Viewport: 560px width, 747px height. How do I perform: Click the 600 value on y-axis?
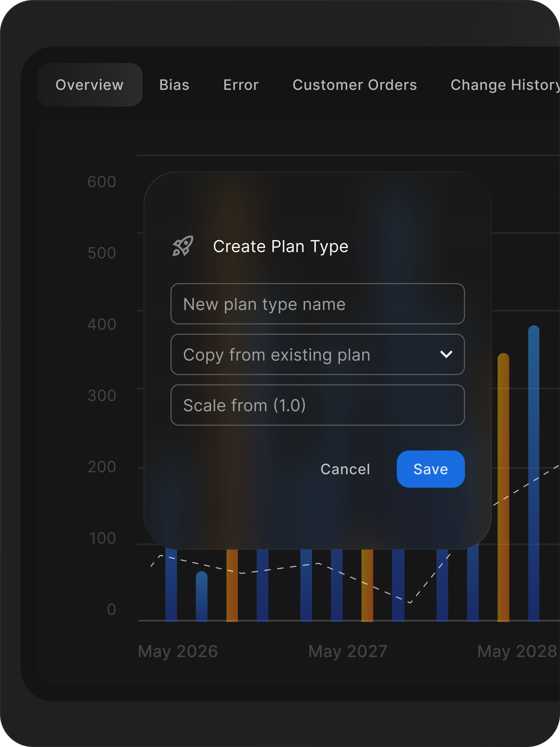tap(102, 182)
